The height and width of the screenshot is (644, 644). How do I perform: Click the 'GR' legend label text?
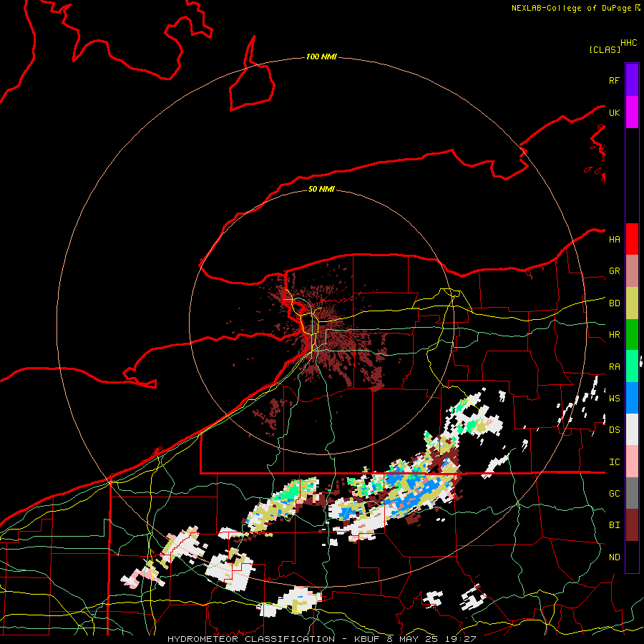coord(614,271)
